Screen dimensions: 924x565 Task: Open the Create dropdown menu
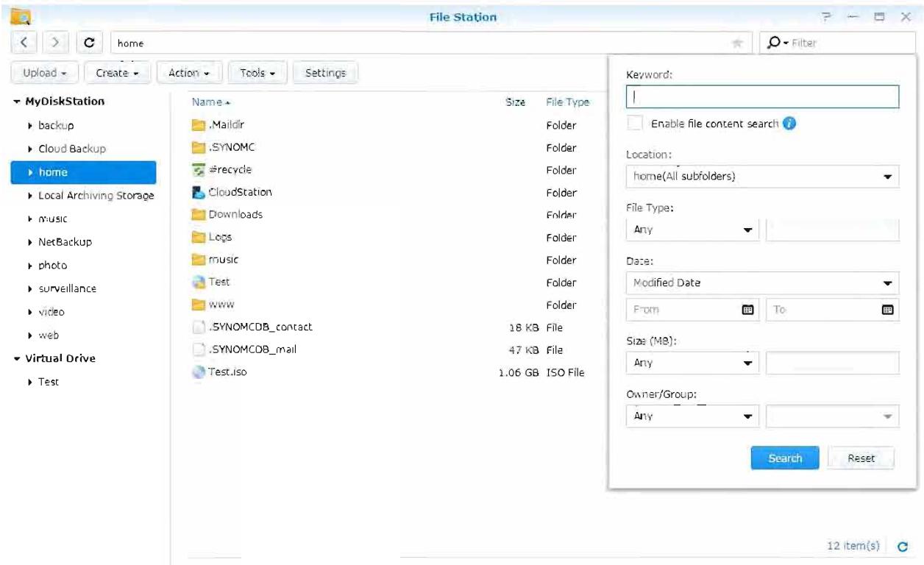[x=117, y=73]
